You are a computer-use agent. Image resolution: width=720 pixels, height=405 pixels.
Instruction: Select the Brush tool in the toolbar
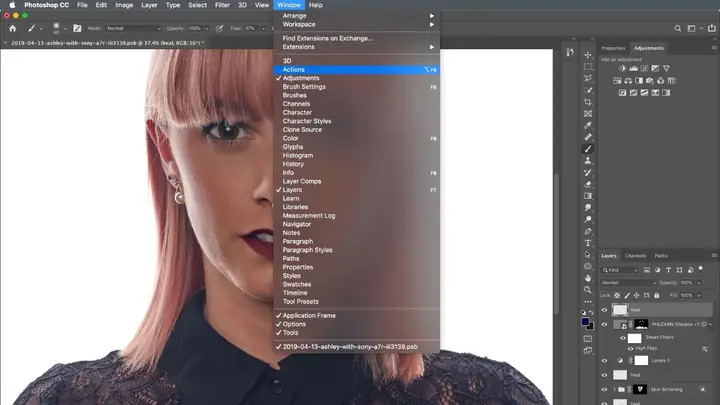coord(588,149)
